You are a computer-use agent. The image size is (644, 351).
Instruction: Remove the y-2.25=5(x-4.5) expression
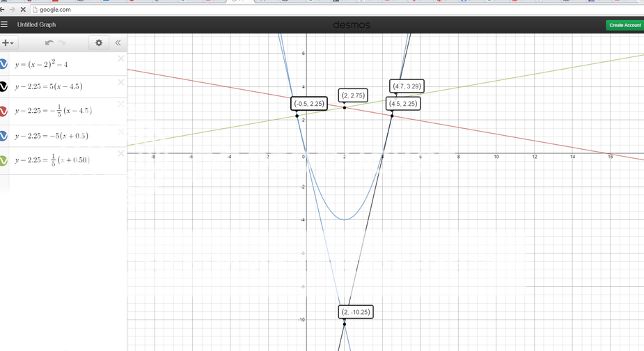121,82
